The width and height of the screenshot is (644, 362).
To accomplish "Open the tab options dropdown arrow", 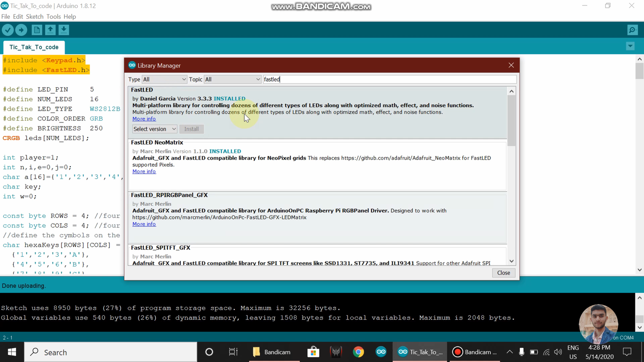I will [x=630, y=46].
